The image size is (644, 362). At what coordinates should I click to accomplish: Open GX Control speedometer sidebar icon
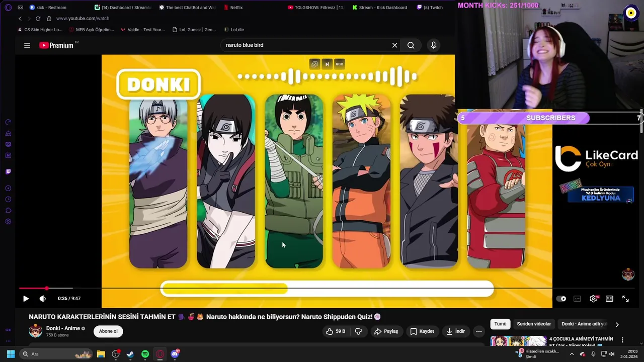click(x=8, y=122)
